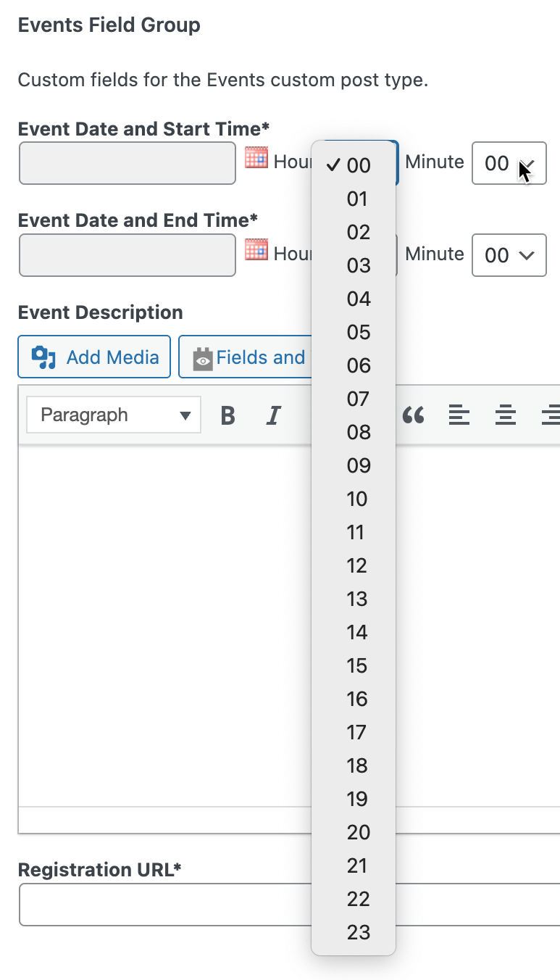
Task: Open the start time Minute dropdown
Action: 509,163
